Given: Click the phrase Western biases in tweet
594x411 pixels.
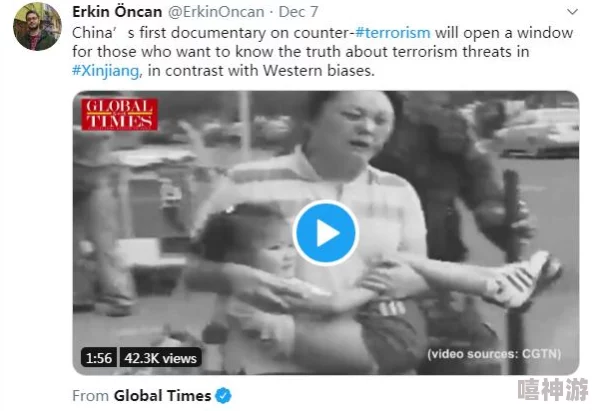Looking at the screenshot, I should [x=319, y=71].
